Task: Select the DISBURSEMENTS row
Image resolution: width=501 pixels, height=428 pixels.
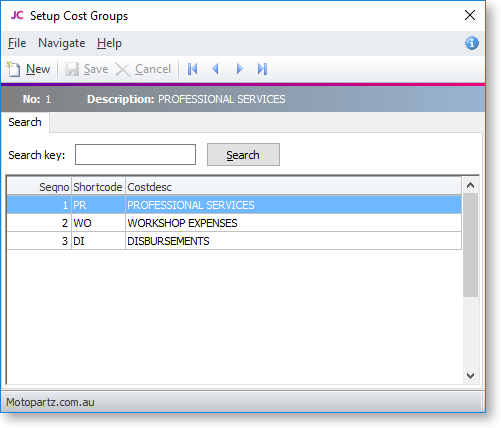Action: coord(234,241)
